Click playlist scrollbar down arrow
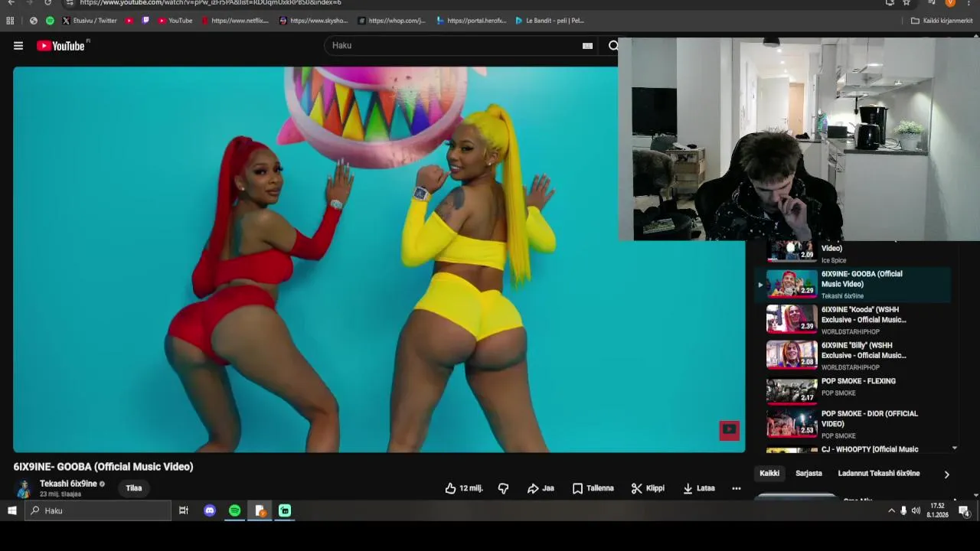980x551 pixels. pos(954,448)
